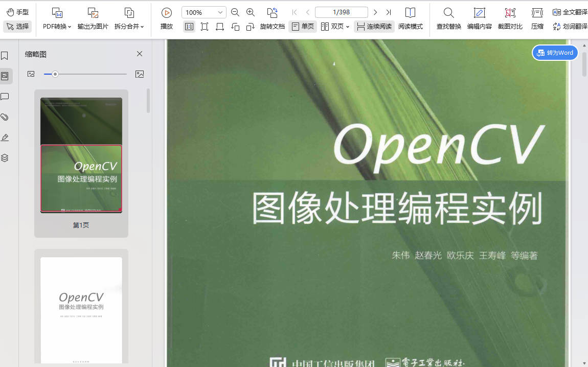
Task: Close the 缩略图 panel
Action: tap(140, 54)
